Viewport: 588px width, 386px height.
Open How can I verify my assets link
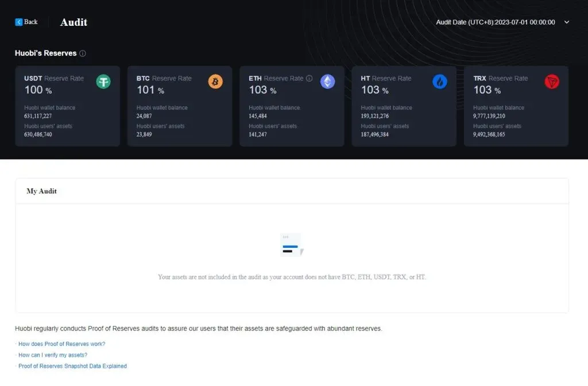click(53, 355)
